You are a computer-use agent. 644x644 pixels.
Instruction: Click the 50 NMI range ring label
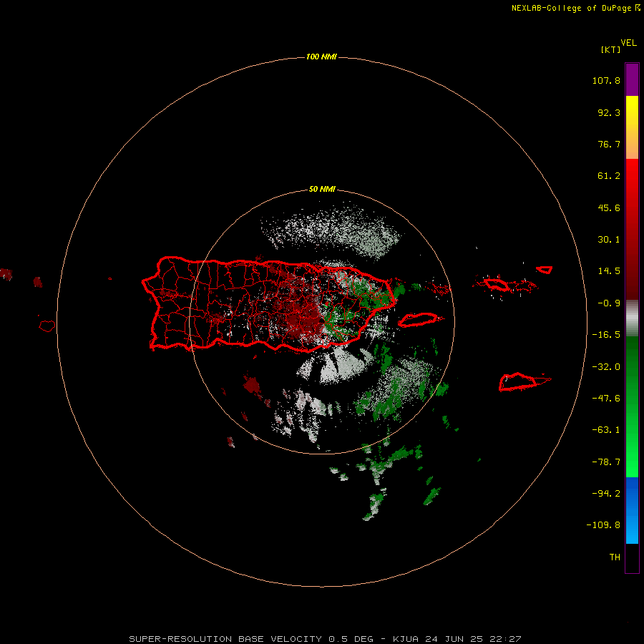pos(322,189)
